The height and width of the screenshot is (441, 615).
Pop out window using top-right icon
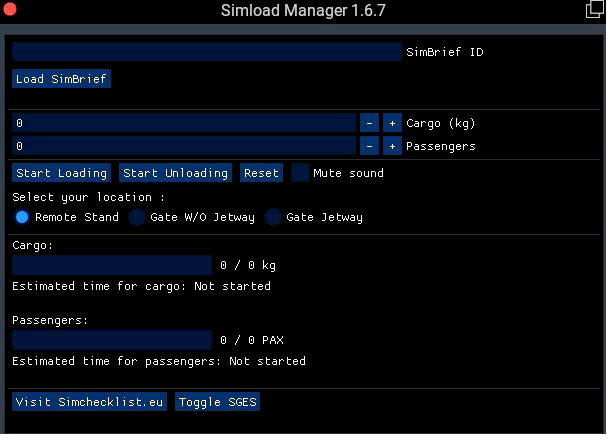click(595, 9)
